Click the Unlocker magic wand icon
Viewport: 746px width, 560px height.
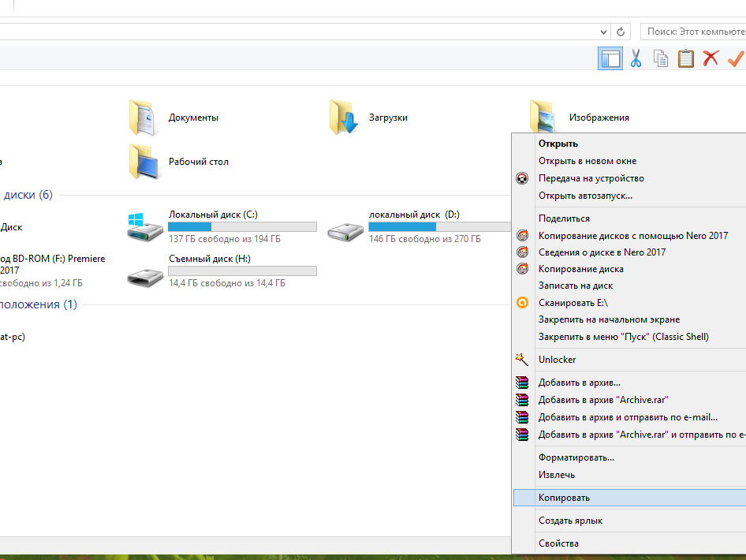pyautogui.click(x=522, y=359)
